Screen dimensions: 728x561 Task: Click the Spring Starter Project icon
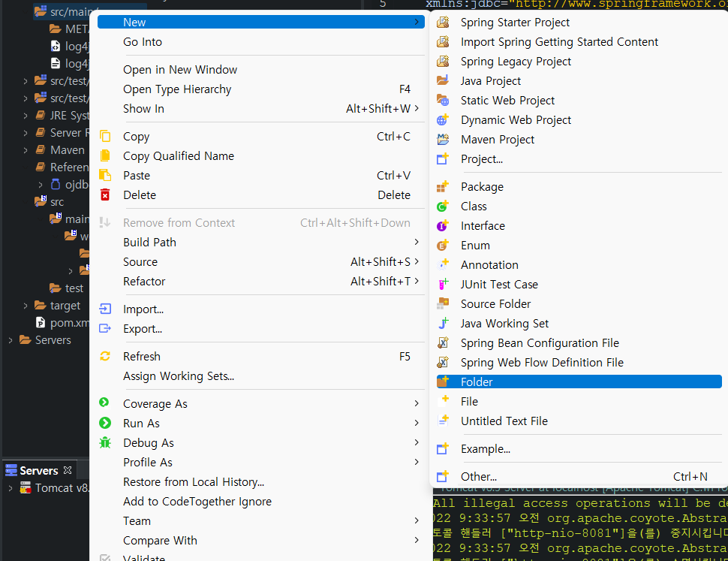click(443, 22)
